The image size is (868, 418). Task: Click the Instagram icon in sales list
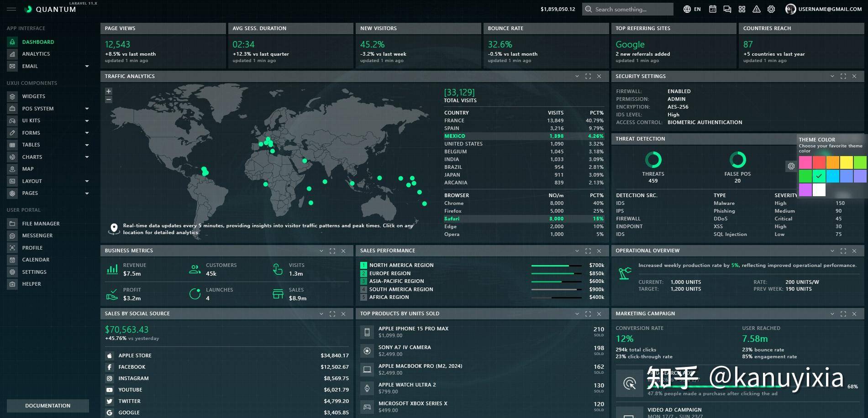110,378
